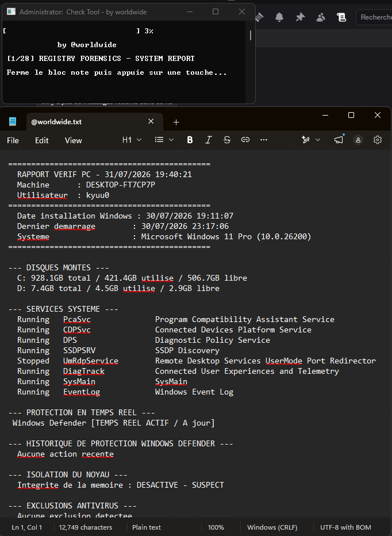This screenshot has height=536, width=392.
Task: Switch format via Plain text status item
Action: click(x=147, y=527)
